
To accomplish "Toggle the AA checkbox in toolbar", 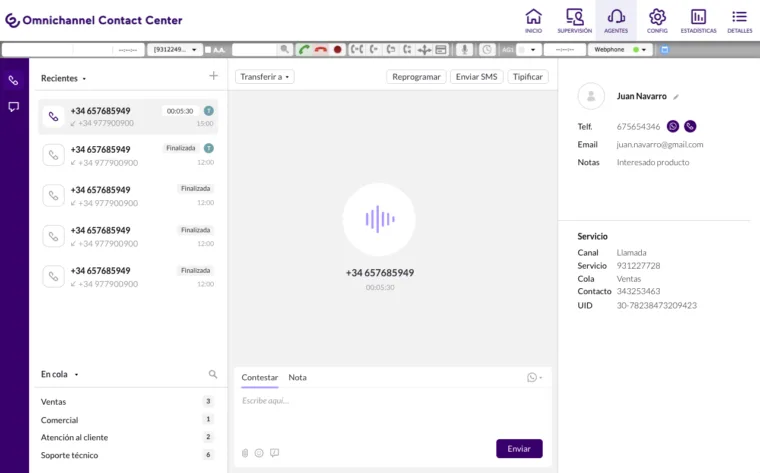I will tap(208, 49).
